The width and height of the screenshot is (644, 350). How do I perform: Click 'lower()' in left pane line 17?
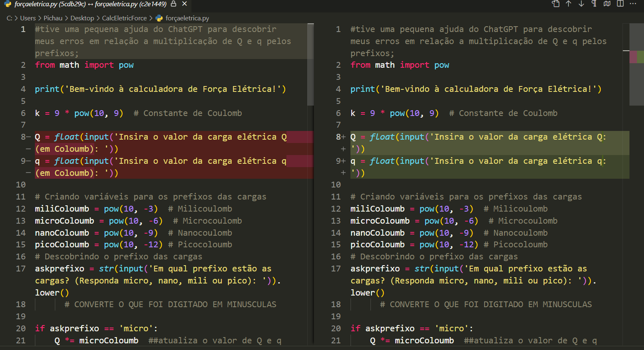point(52,293)
